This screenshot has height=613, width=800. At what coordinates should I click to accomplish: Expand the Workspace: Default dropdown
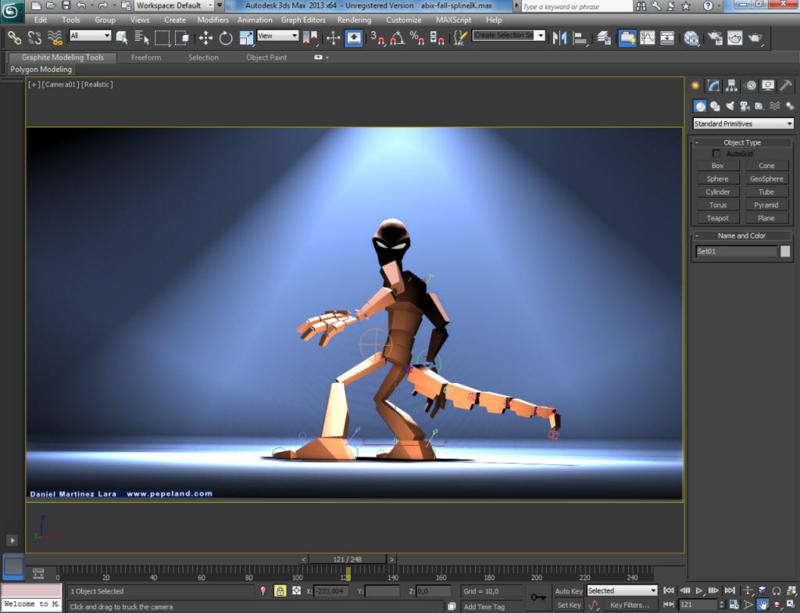(172, 6)
